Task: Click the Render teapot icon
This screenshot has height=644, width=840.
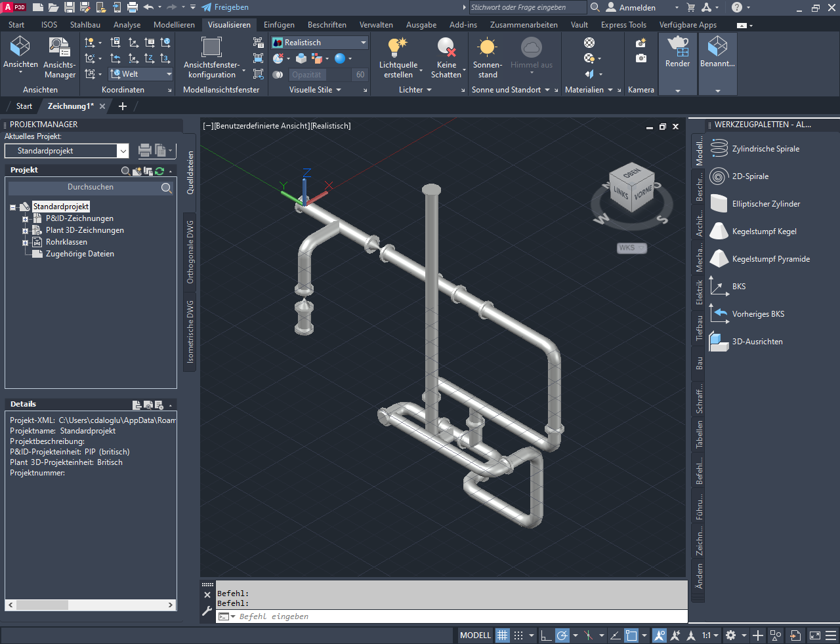Action: [677, 46]
